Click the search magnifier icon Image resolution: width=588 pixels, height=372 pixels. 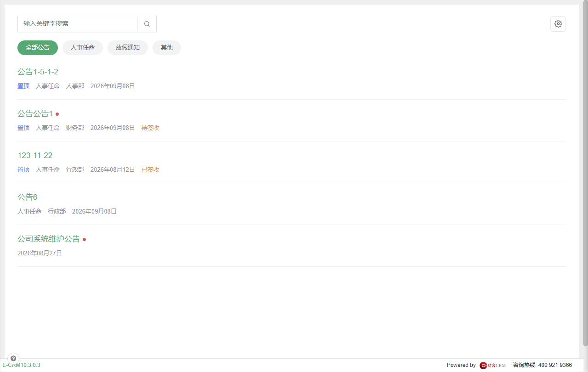click(147, 24)
